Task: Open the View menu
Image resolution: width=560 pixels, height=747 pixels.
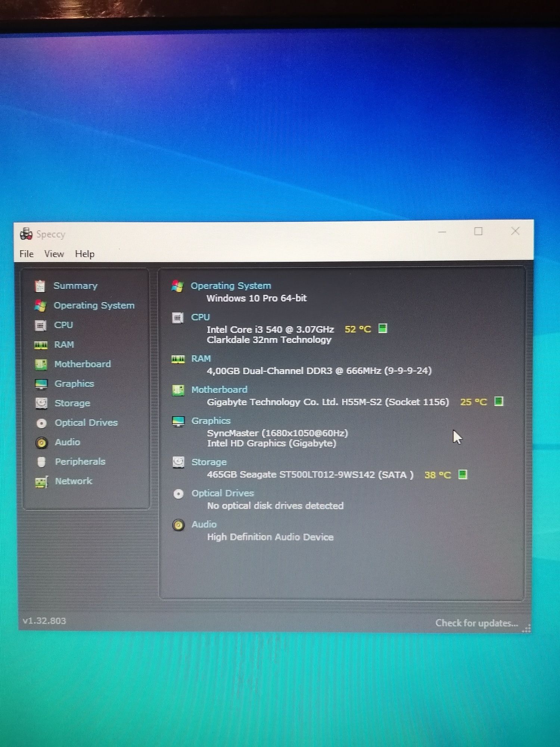Action: [x=54, y=254]
